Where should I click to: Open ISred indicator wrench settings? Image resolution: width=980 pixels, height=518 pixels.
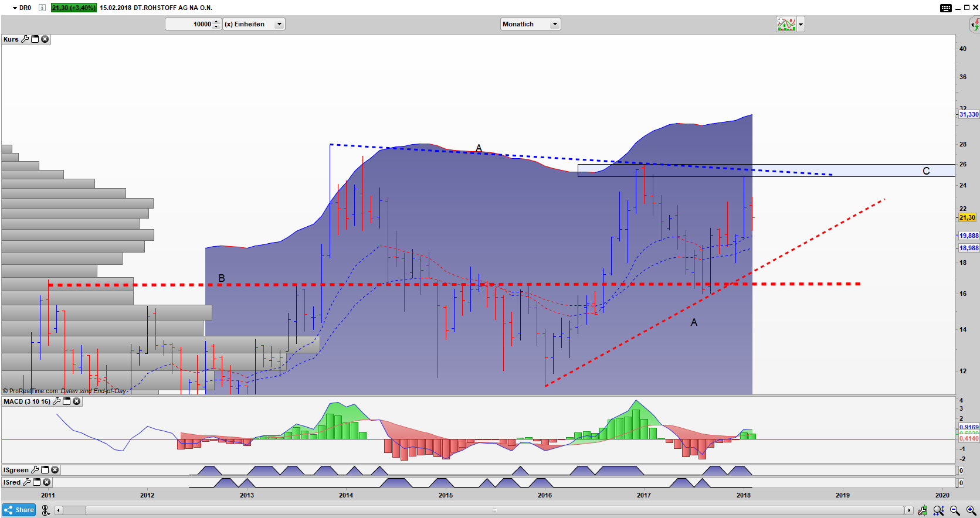pyautogui.click(x=26, y=482)
